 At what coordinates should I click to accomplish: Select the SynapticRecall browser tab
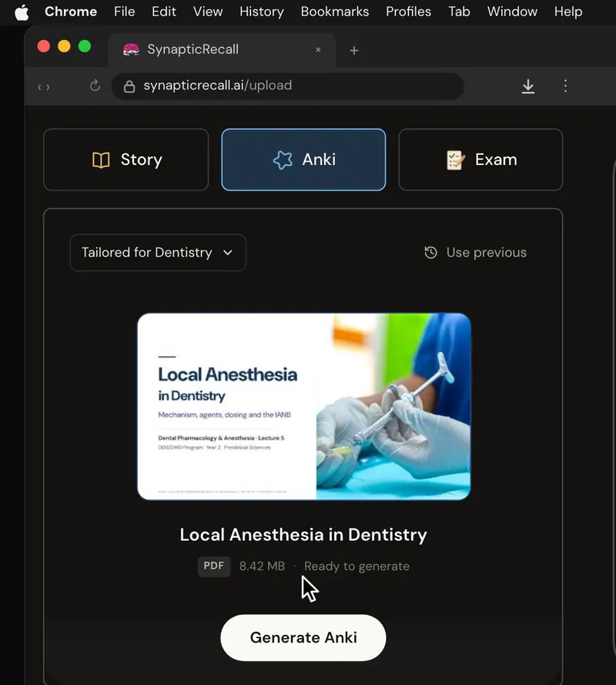(221, 49)
